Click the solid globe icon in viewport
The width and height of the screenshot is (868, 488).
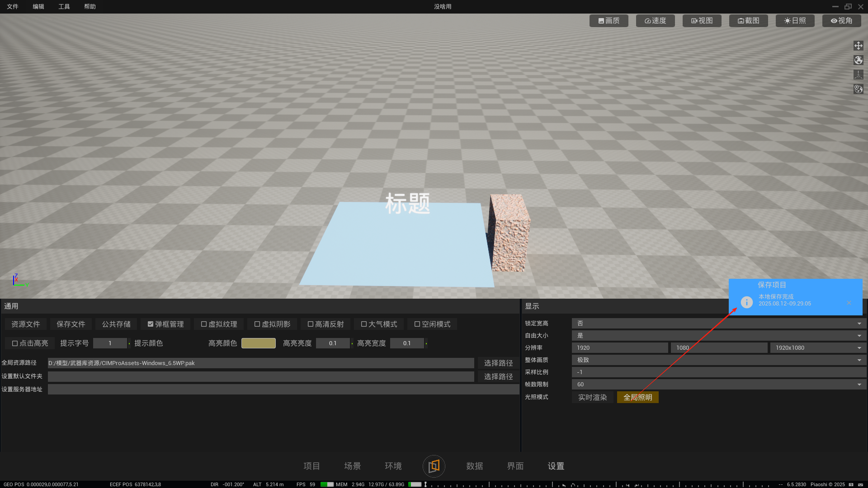(x=858, y=60)
